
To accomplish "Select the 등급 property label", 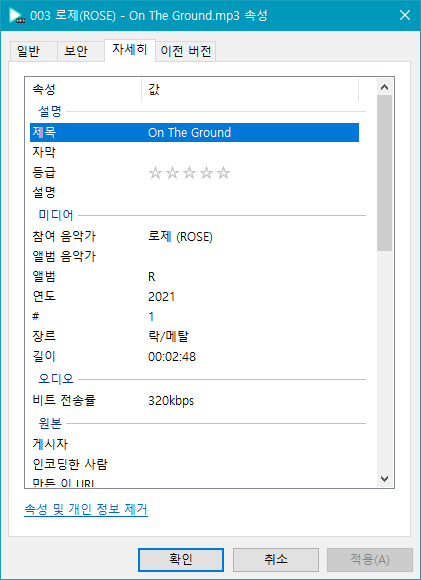I will (x=44, y=173).
